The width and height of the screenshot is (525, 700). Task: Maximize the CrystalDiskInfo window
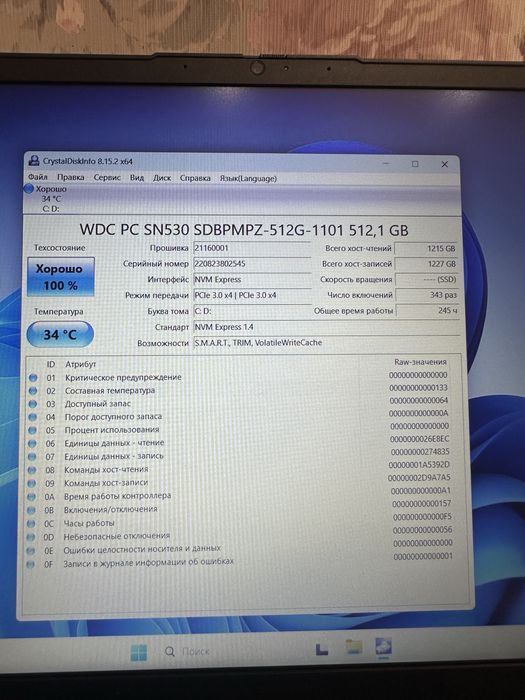pyautogui.click(x=415, y=164)
